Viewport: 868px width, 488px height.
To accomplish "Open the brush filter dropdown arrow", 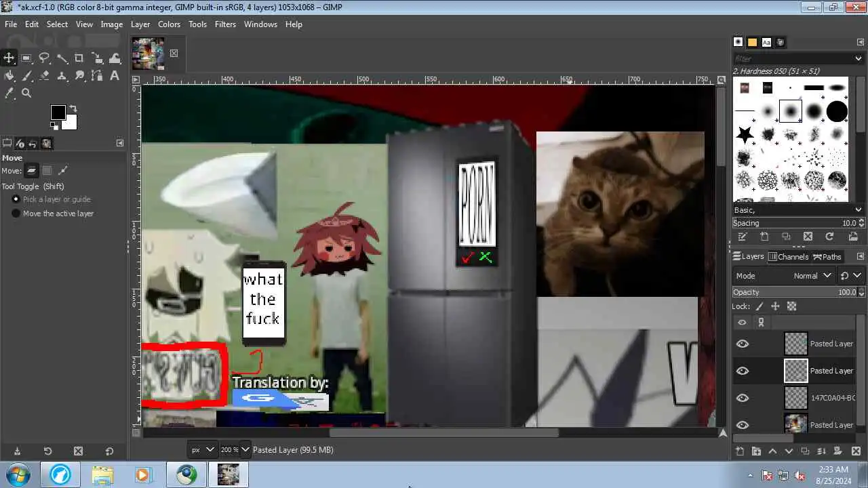I will pos(859,58).
